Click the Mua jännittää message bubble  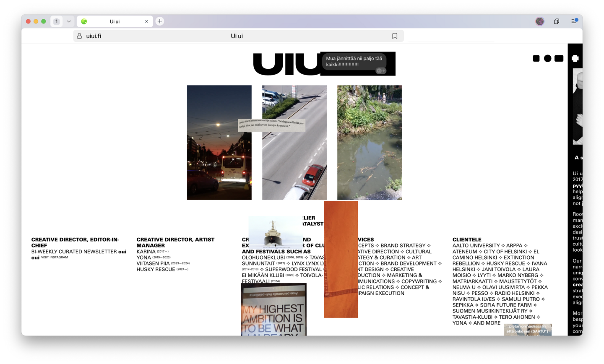(x=354, y=62)
